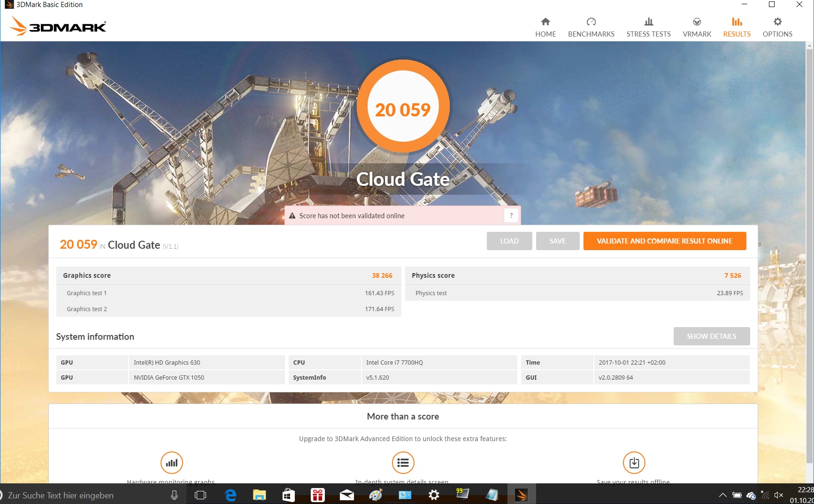Image resolution: width=814 pixels, height=504 pixels.
Task: Click the SystemInfo version v5.1.620
Action: [x=439, y=377]
